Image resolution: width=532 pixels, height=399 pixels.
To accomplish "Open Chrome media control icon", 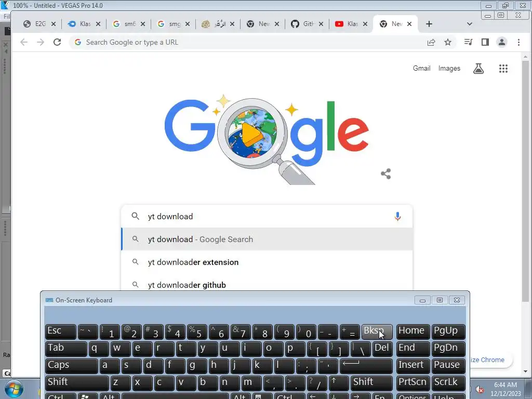I will point(469,42).
